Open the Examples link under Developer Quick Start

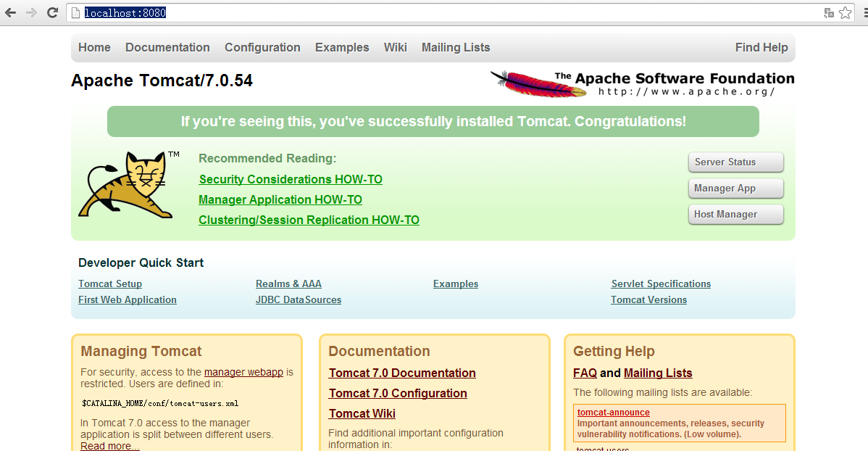[x=456, y=284]
